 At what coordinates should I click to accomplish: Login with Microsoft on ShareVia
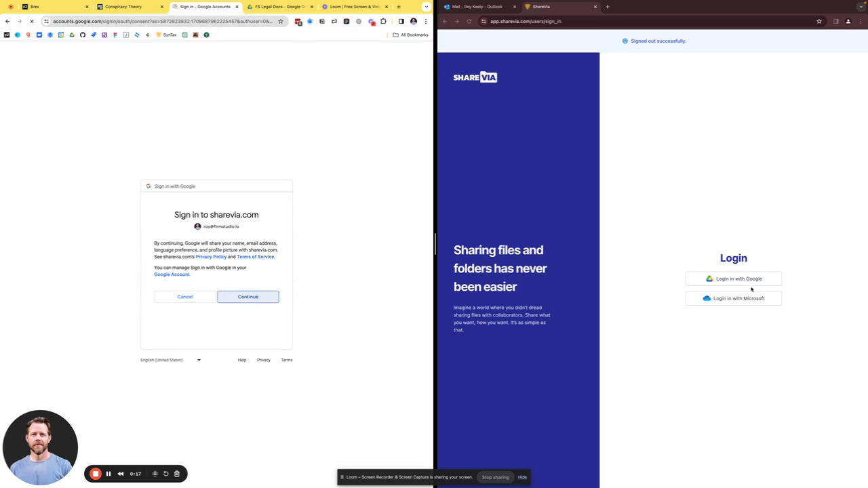point(734,298)
